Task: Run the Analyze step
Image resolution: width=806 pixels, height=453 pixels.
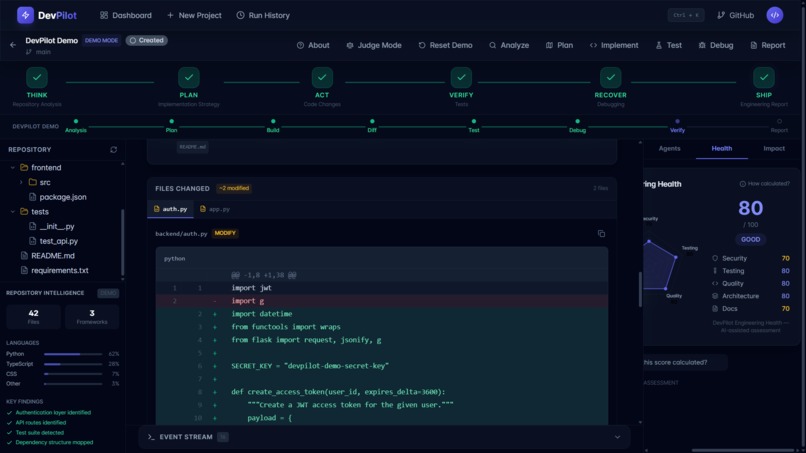Action: coord(509,45)
